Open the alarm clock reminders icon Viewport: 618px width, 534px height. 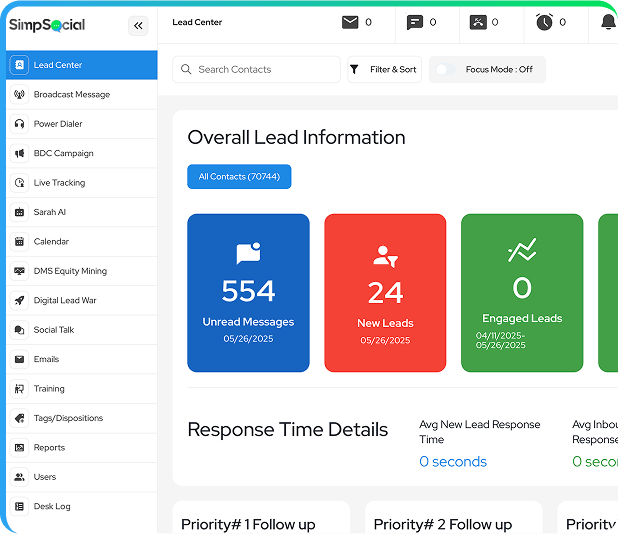(544, 22)
